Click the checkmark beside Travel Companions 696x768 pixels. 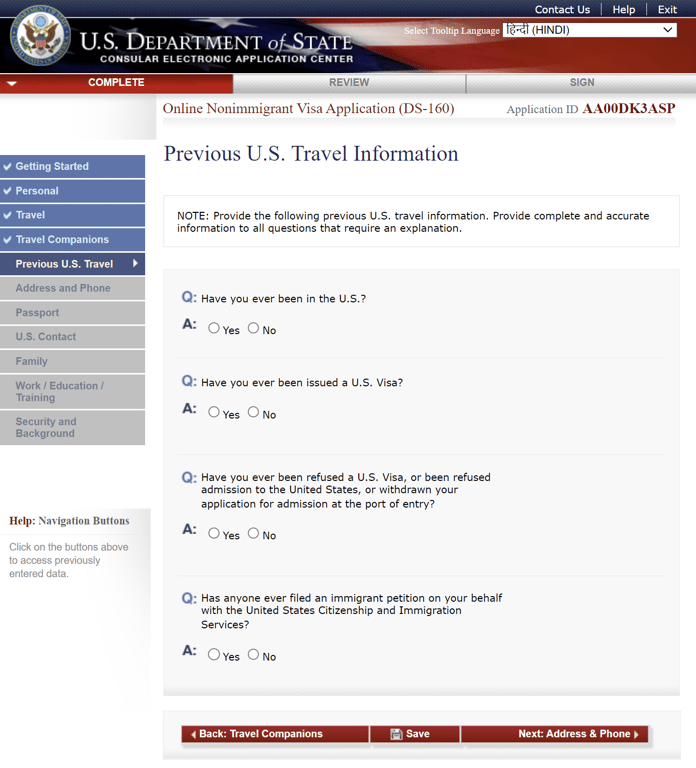[x=7, y=240]
